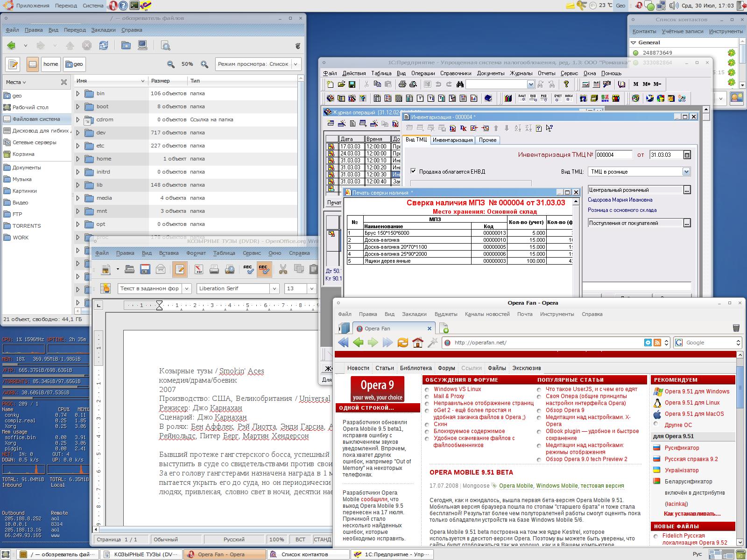Click the Search files icon in file browser
The width and height of the screenshot is (747, 560).
[x=165, y=45]
